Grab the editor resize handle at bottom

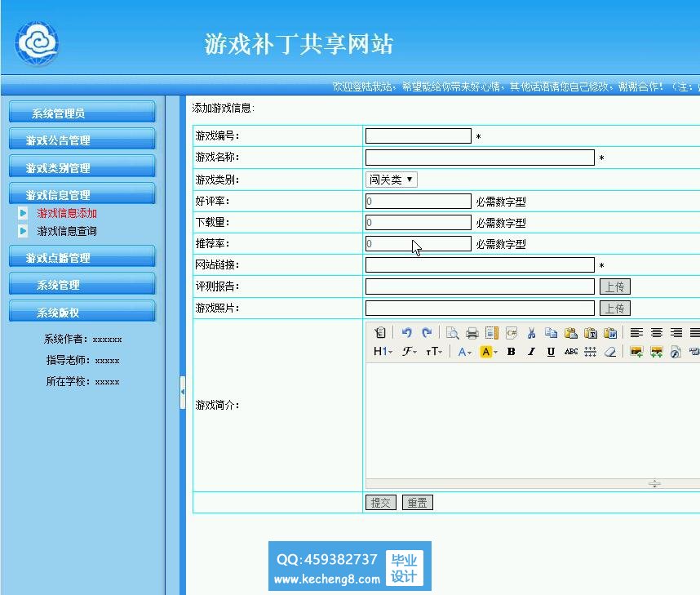(654, 484)
